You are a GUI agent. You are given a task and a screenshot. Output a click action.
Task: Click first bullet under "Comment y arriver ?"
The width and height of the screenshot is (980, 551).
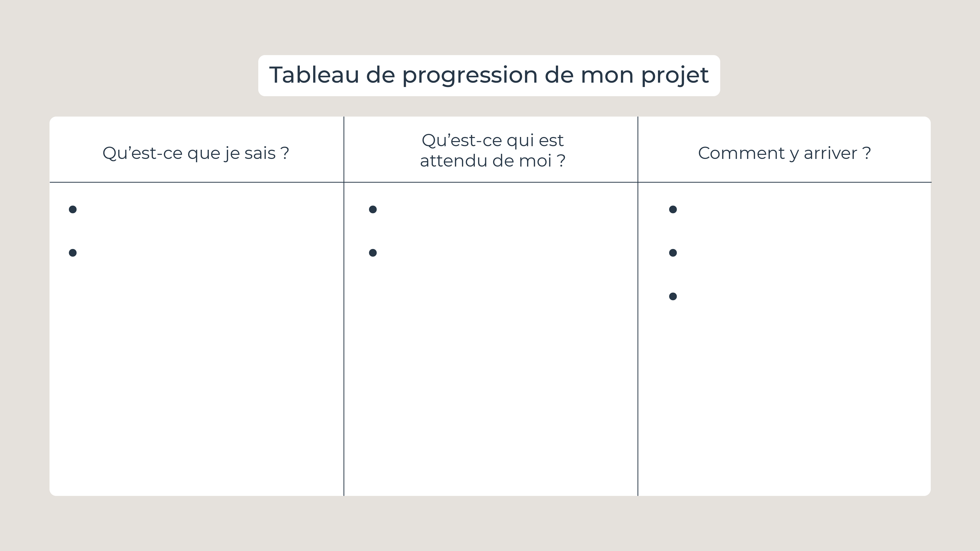(673, 209)
